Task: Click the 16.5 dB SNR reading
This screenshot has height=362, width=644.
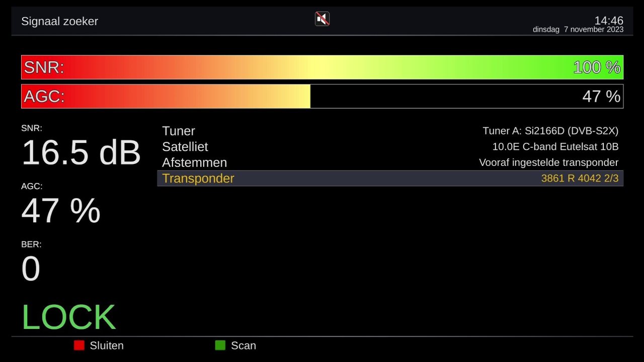Action: [80, 152]
